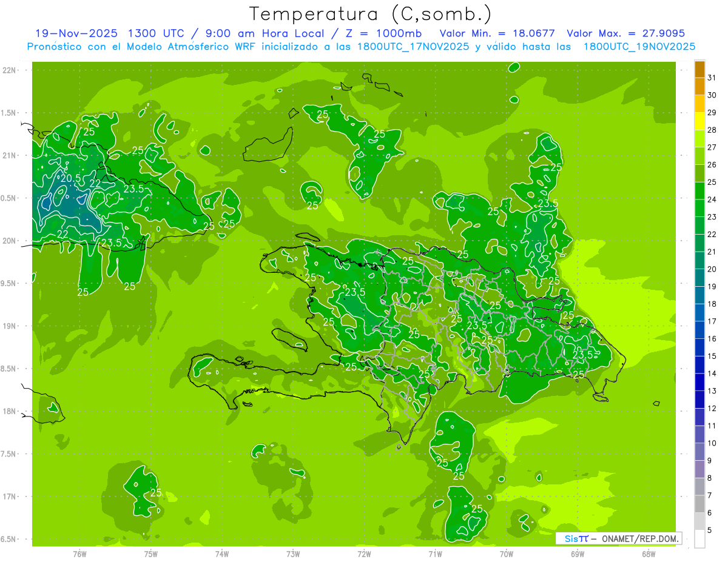Click the orange legend swatch between 30 and 31
Screen dimensions: 728x562
pos(699,87)
